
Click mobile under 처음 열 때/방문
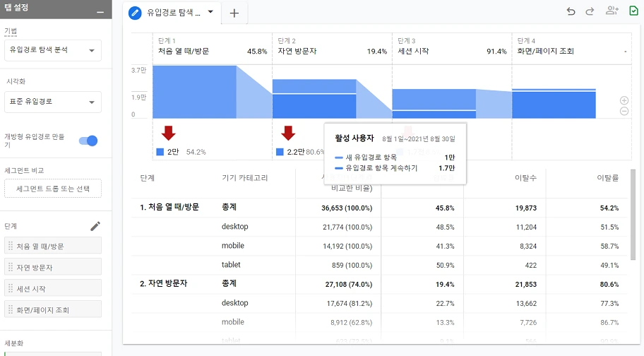[x=233, y=246]
